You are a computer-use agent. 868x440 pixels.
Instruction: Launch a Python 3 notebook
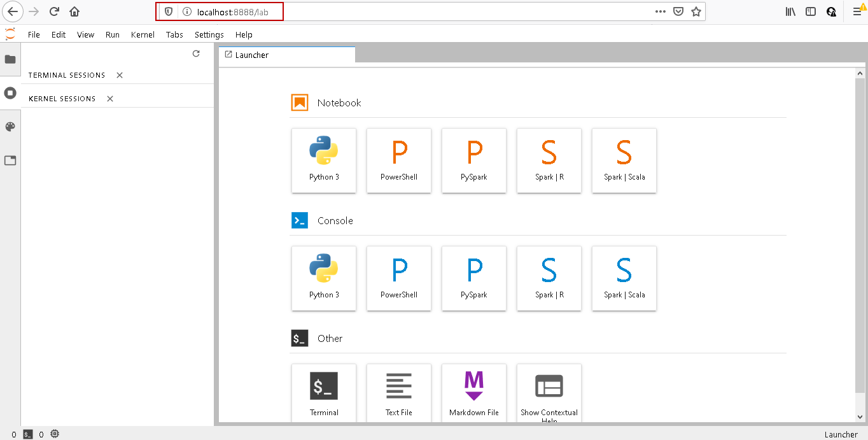click(x=324, y=160)
